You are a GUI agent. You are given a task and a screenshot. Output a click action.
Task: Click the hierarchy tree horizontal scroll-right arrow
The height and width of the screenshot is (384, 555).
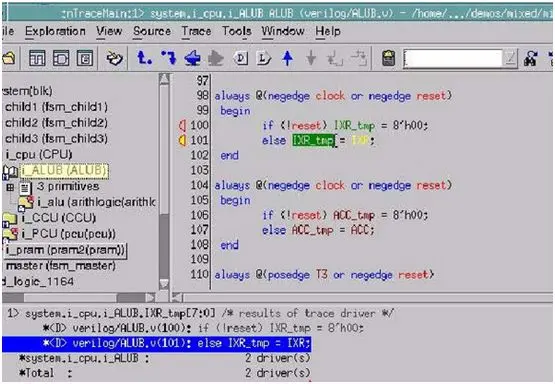click(x=150, y=298)
